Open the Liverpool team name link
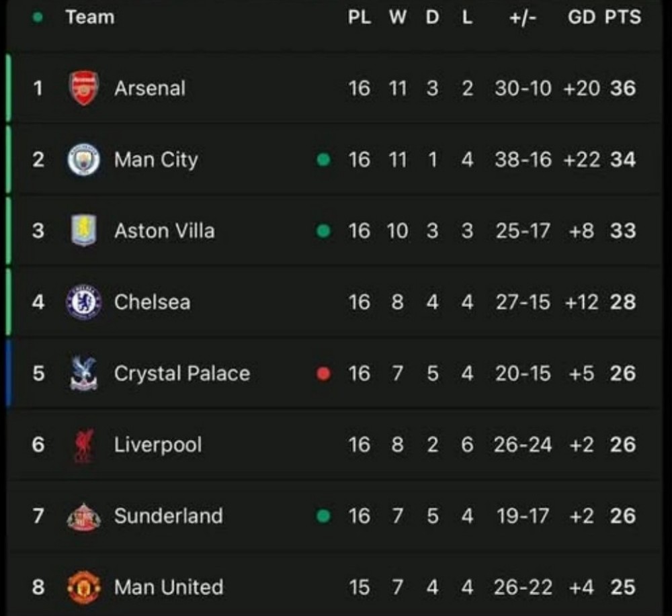 [x=158, y=445]
